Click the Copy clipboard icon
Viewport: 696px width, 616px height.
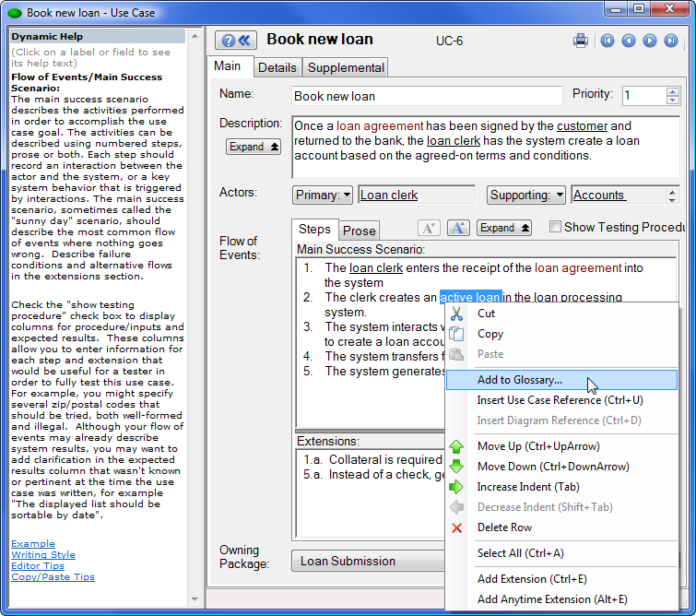(456, 334)
